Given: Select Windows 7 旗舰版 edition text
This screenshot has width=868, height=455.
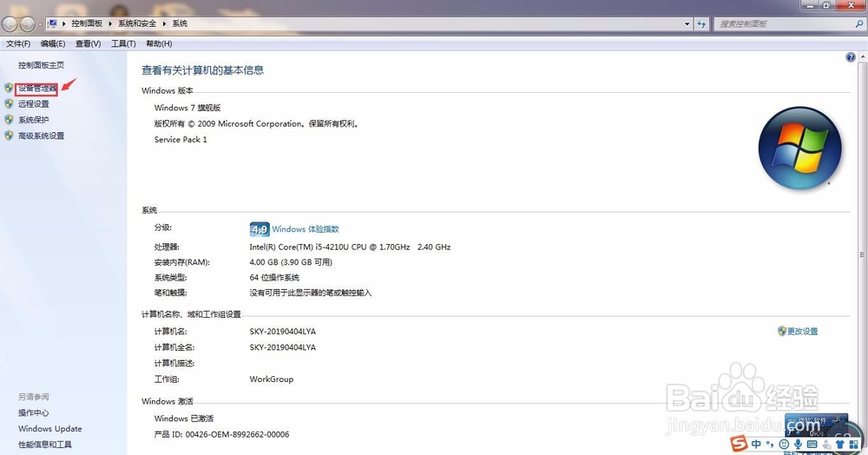Looking at the screenshot, I should (187, 108).
